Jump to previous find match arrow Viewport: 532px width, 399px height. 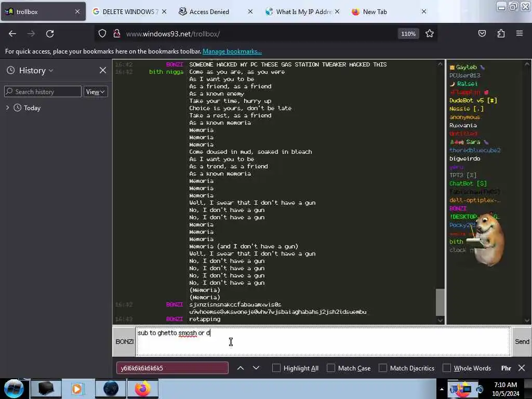[x=240, y=368]
